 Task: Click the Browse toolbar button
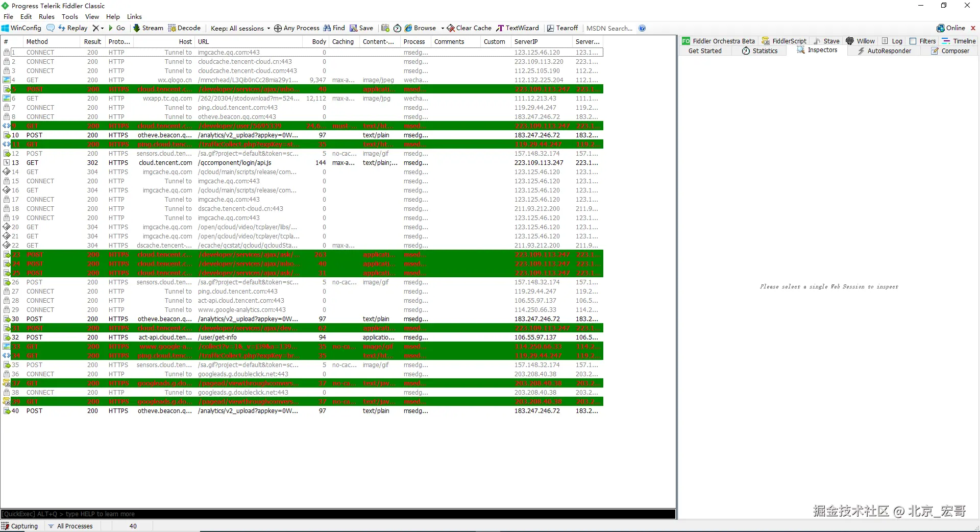pyautogui.click(x=421, y=28)
